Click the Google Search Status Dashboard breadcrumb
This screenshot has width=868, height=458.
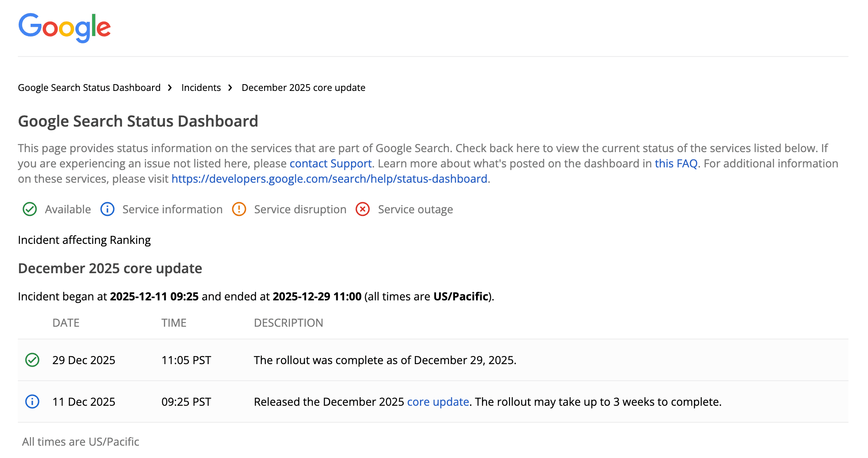click(89, 88)
